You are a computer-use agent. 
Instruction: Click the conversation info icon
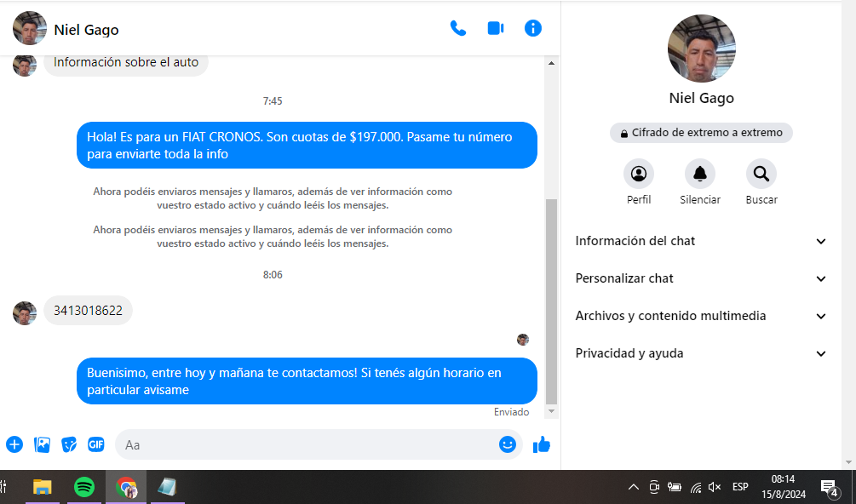(533, 28)
